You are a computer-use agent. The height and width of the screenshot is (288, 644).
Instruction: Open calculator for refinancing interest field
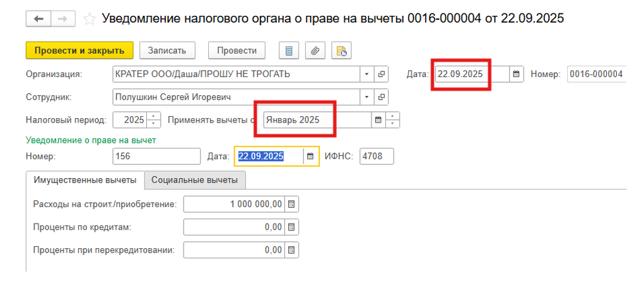[291, 250]
